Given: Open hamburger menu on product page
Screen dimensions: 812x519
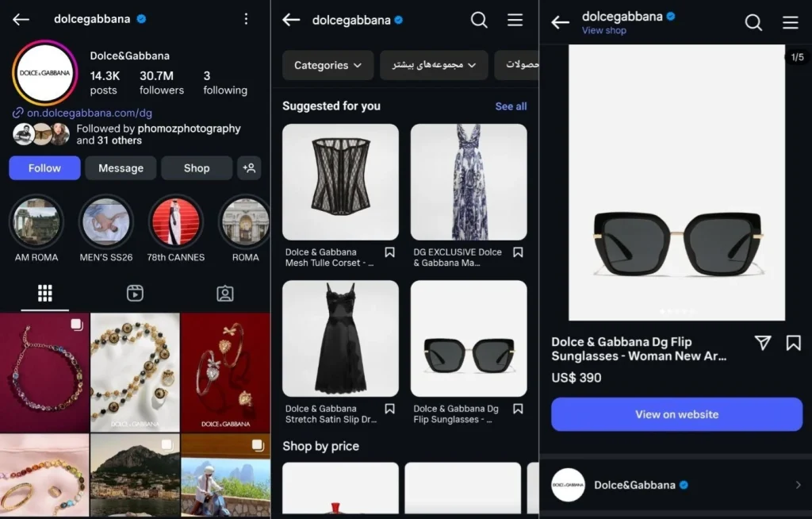Looking at the screenshot, I should 791,22.
